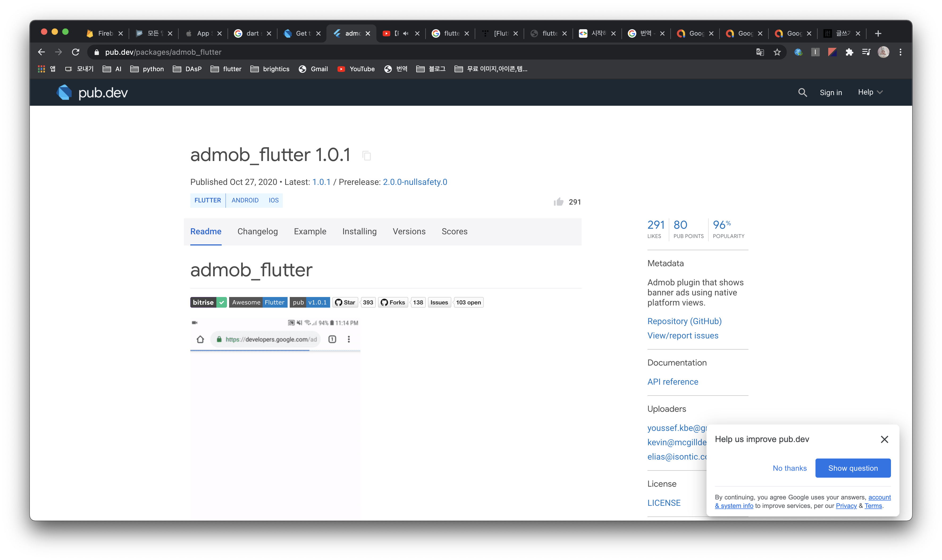Reload the page

pos(75,52)
